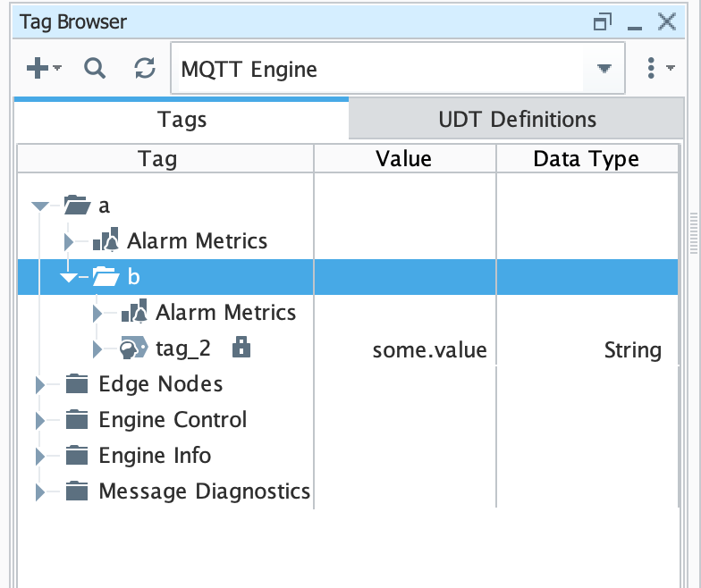The width and height of the screenshot is (701, 588).
Task: Click the tag_2 tag icon
Action: coord(133,349)
